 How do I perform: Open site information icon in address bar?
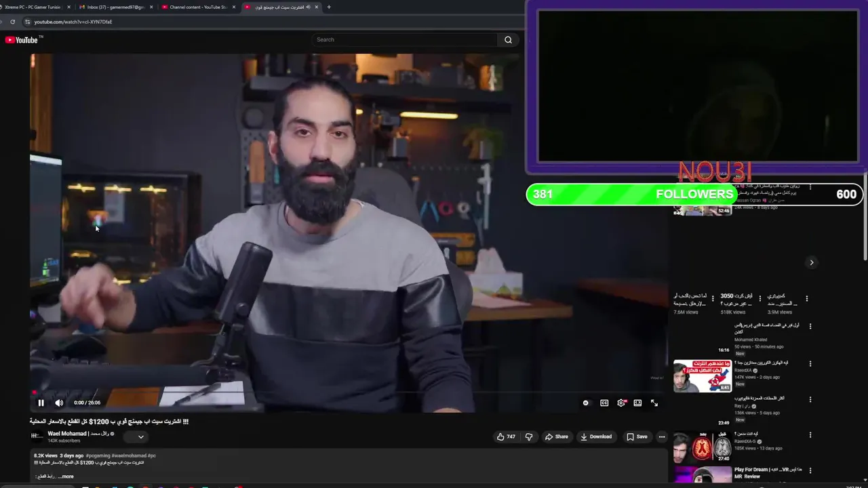tap(27, 22)
